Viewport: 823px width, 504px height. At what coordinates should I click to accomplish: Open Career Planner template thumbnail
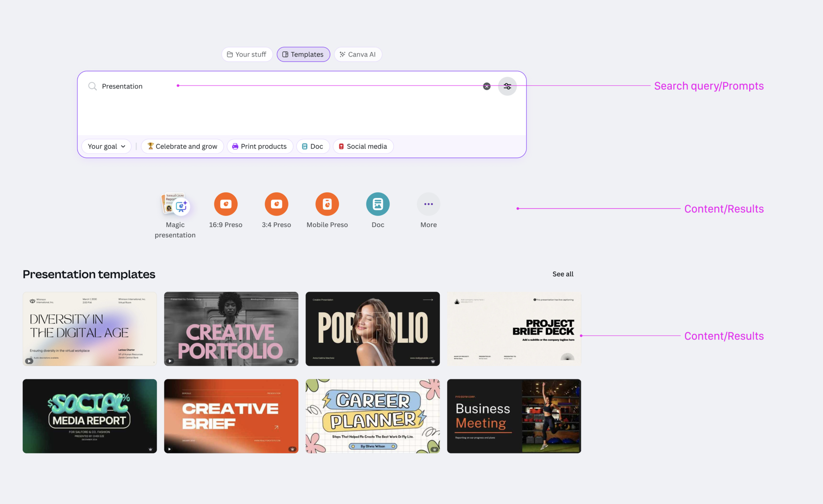tap(372, 416)
